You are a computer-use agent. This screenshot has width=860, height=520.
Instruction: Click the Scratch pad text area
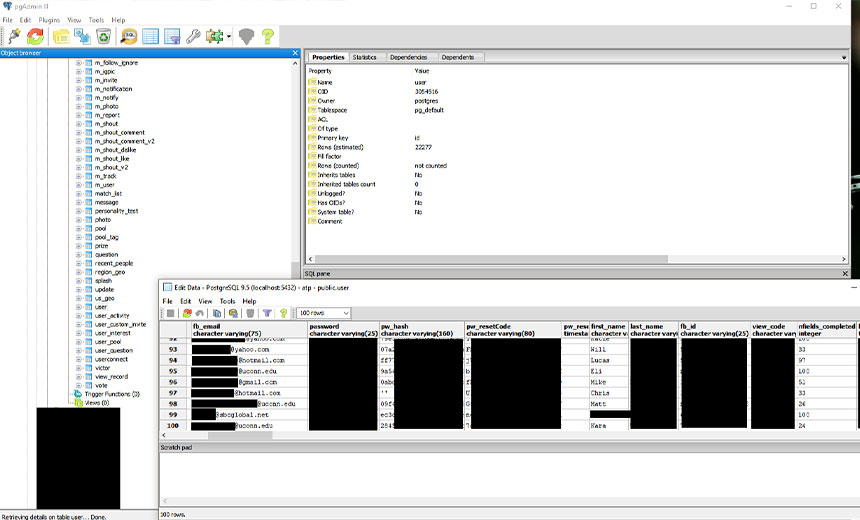coord(510,475)
